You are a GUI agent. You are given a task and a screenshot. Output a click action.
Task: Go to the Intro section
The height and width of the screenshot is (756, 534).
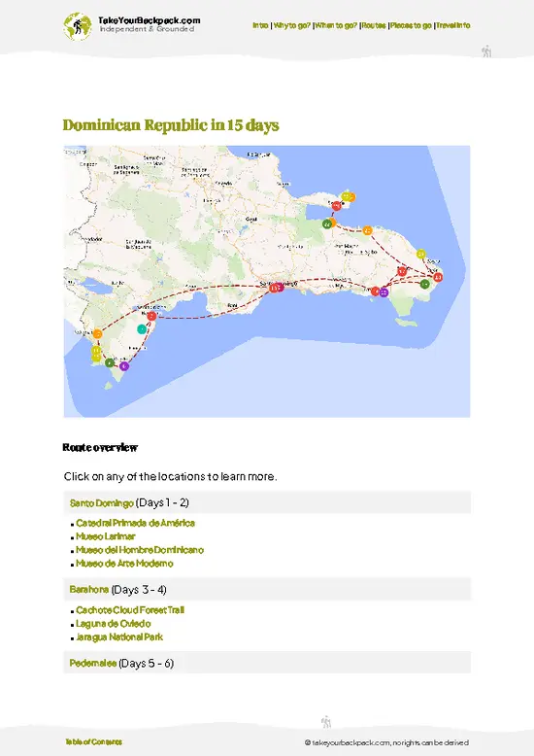coord(260,25)
